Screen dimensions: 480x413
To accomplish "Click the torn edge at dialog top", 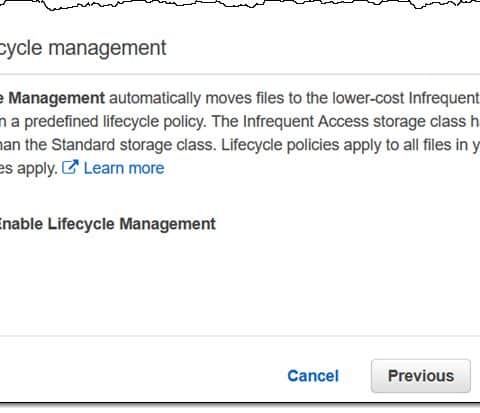I will [x=240, y=5].
